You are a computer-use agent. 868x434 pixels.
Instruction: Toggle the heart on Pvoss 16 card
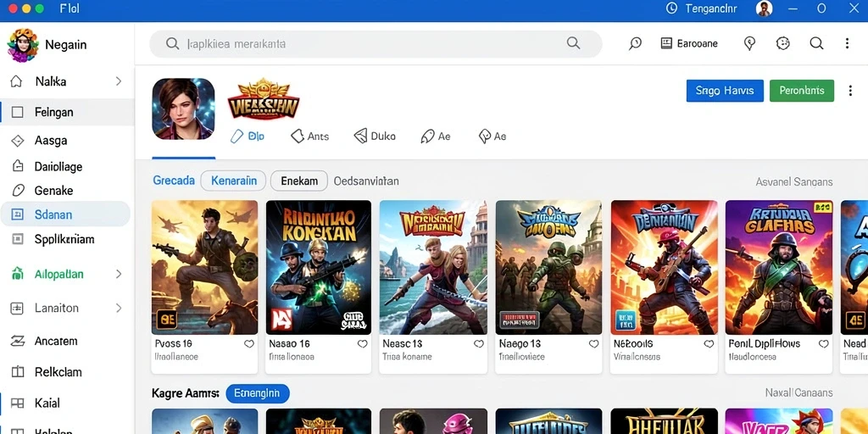[x=249, y=344]
